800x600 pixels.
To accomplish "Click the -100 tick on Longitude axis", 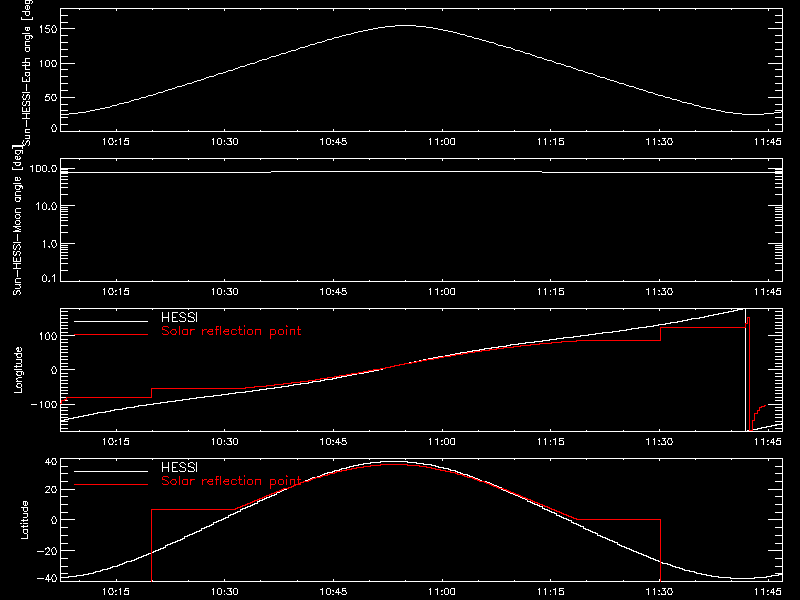I will pyautogui.click(x=44, y=404).
